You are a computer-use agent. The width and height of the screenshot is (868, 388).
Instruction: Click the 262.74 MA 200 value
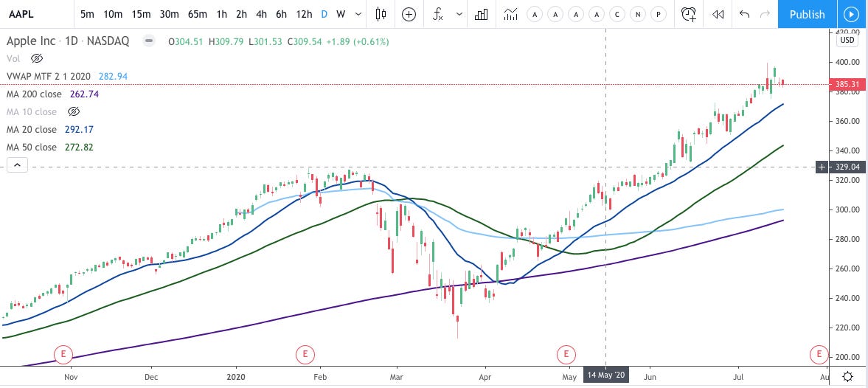click(84, 94)
